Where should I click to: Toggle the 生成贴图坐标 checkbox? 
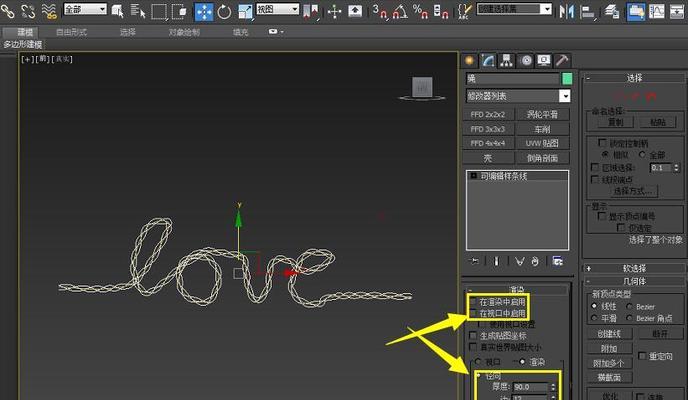point(473,336)
